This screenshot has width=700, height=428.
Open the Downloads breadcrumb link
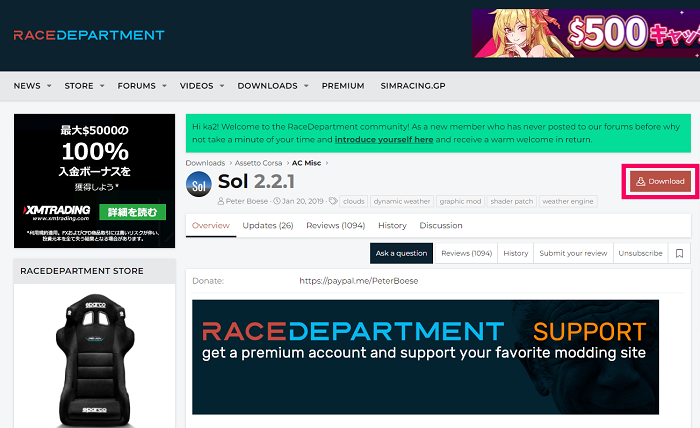pyautogui.click(x=205, y=163)
